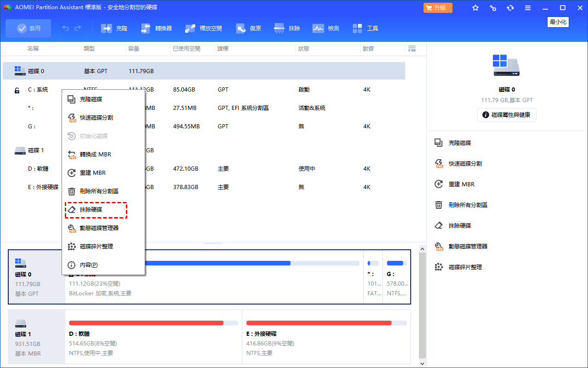Choose the Wipe (抹除) toolbar tool
The height and width of the screenshot is (368, 588).
tap(287, 29)
